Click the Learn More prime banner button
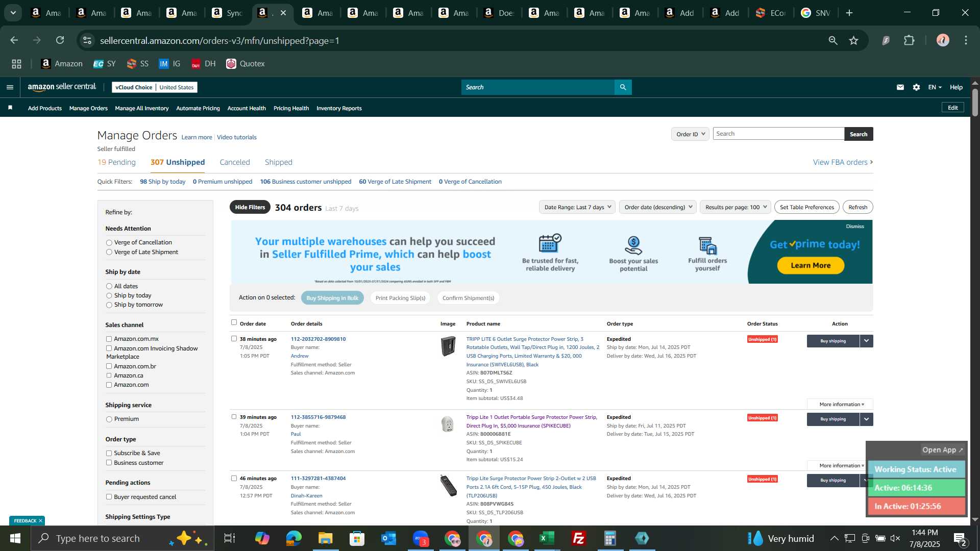Image resolution: width=980 pixels, height=551 pixels. tap(811, 265)
